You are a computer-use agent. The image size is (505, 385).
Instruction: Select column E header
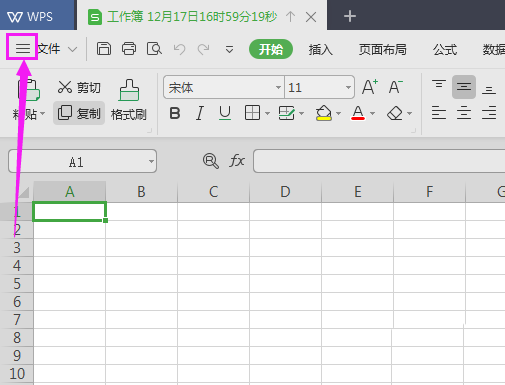point(357,192)
